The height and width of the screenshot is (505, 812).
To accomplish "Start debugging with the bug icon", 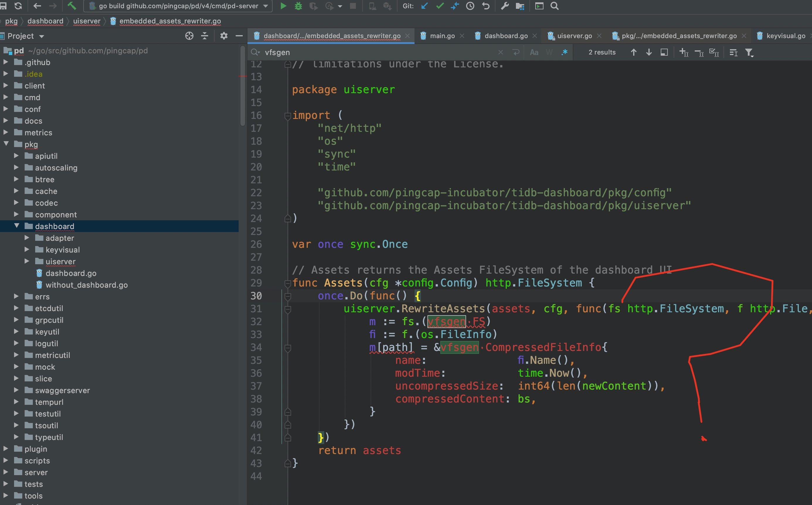I will pyautogui.click(x=298, y=6).
